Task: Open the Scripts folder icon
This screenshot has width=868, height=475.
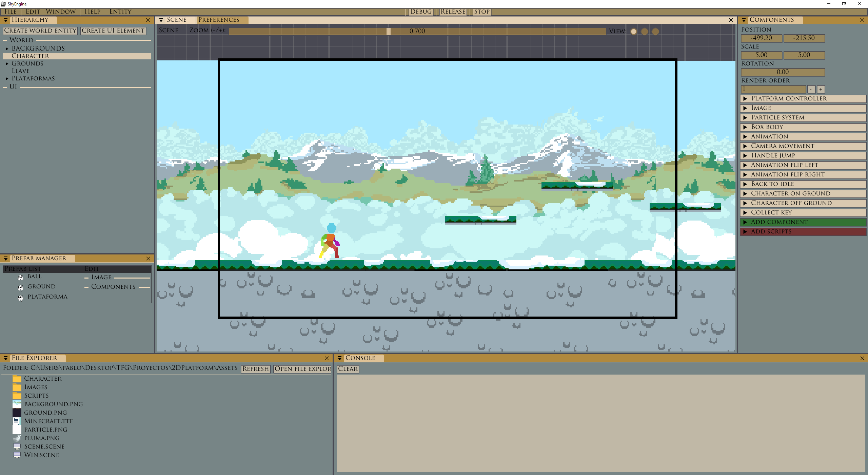Action: tap(17, 396)
